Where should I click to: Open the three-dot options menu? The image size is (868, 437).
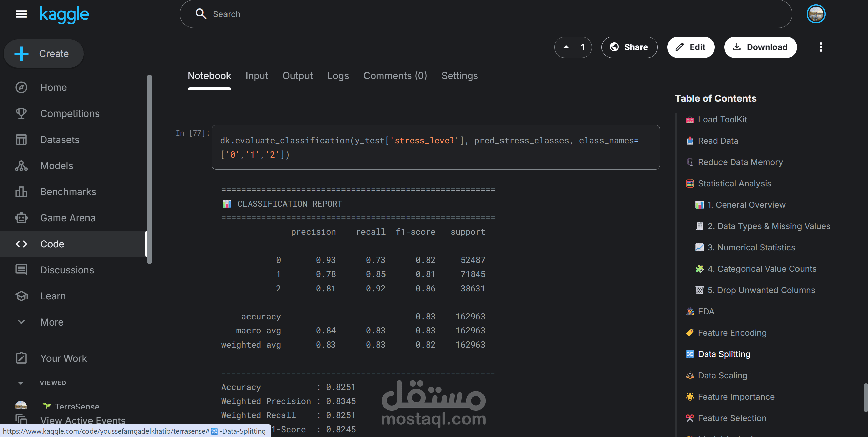pos(821,47)
